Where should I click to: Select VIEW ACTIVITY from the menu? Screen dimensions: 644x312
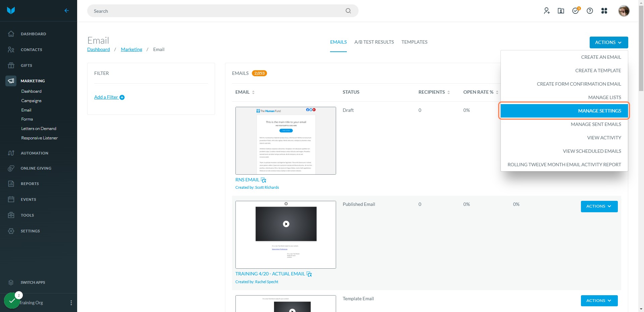564,138
